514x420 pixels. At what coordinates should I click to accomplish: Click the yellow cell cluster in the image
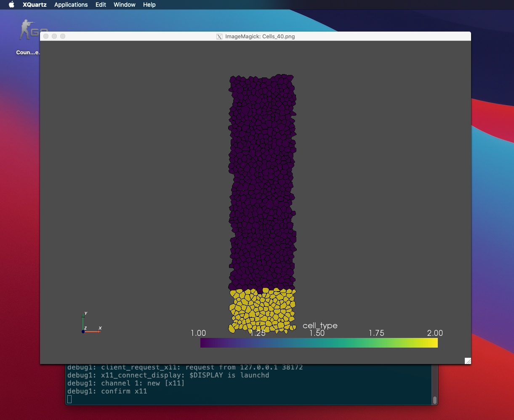tap(262, 310)
